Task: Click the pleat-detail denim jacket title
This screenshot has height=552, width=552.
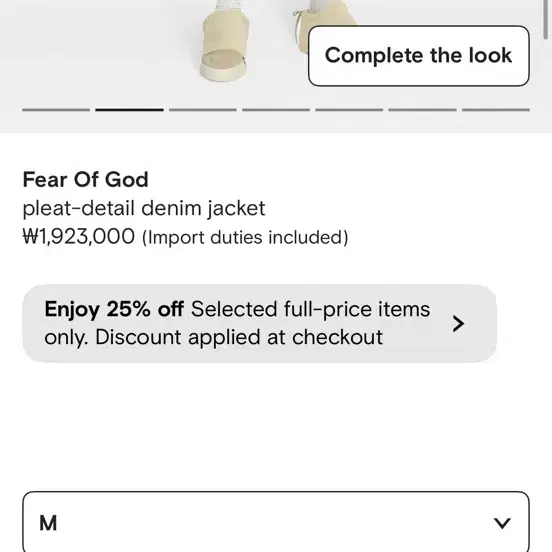Action: click(x=144, y=208)
